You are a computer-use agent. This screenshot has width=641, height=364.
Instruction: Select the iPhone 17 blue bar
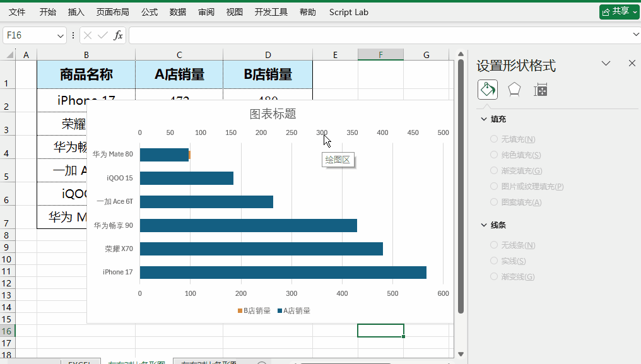pyautogui.click(x=283, y=273)
